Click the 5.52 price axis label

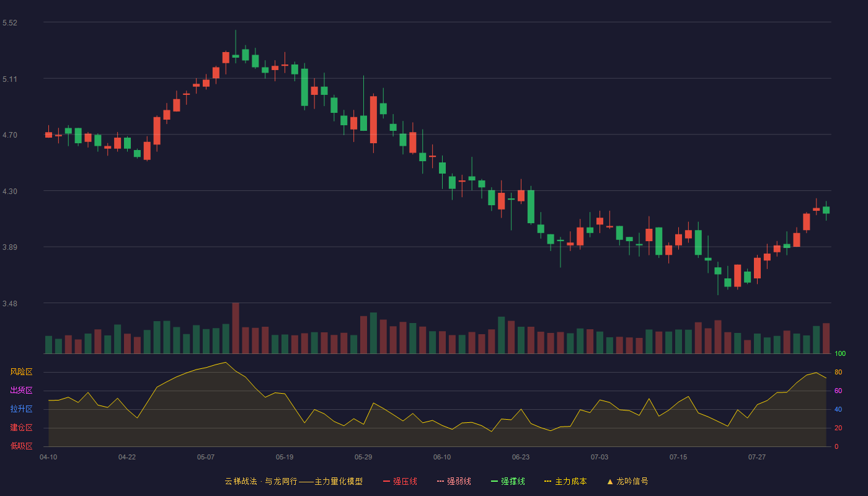tap(10, 23)
